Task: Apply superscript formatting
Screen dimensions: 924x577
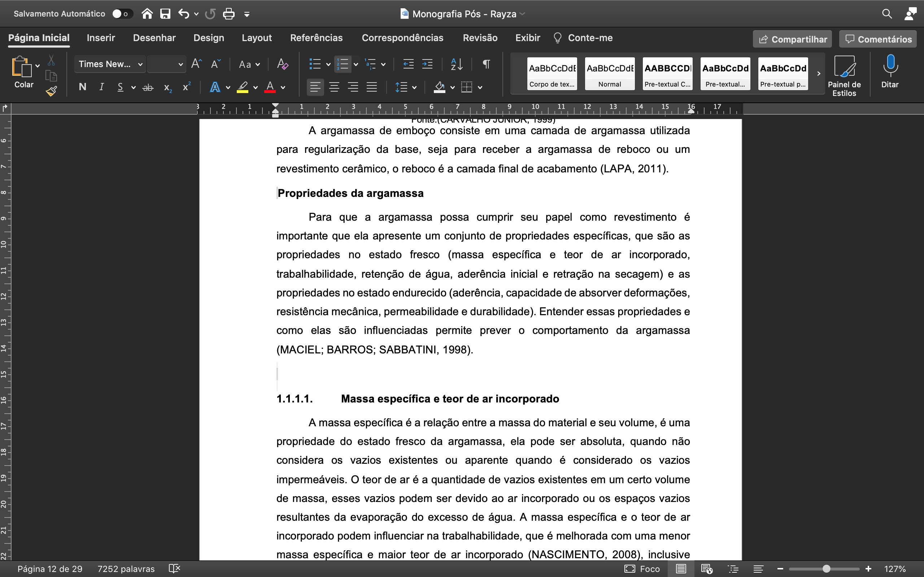Action: tap(187, 87)
